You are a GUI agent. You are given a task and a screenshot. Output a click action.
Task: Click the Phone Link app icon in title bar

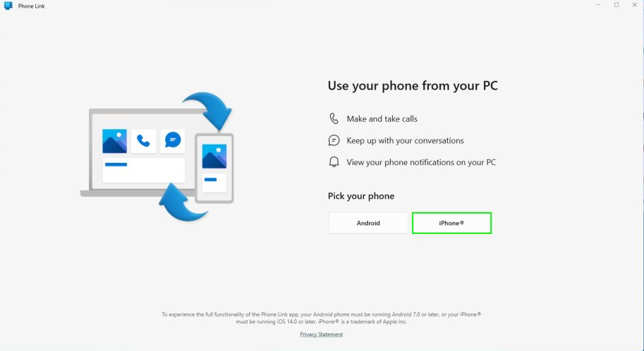[8, 6]
